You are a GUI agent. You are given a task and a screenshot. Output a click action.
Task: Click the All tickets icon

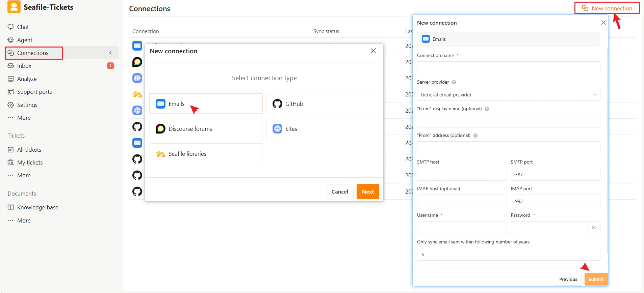[x=11, y=149]
